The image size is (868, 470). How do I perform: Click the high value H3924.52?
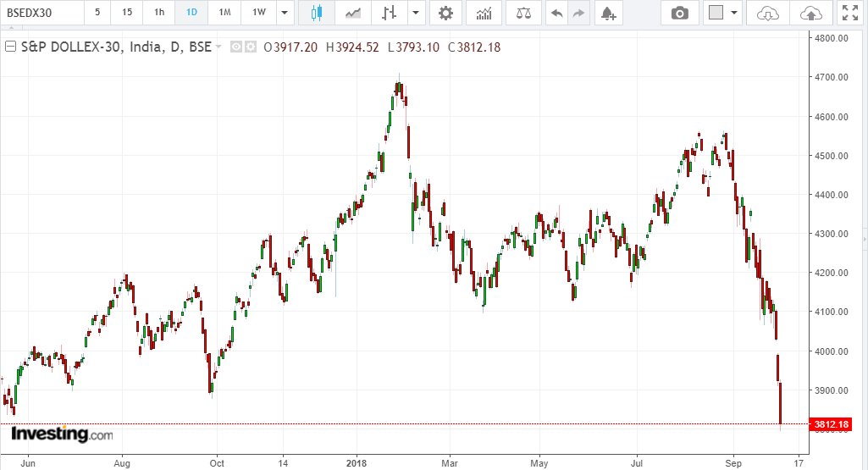click(352, 47)
